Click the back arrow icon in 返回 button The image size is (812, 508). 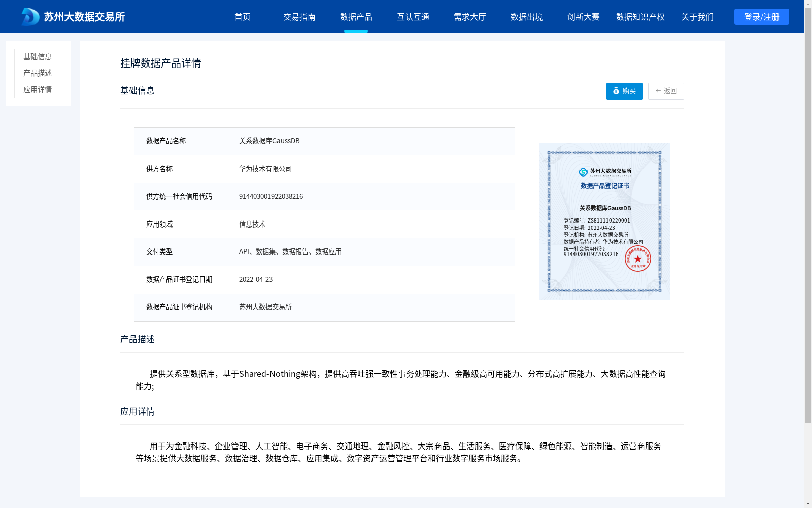tap(658, 91)
